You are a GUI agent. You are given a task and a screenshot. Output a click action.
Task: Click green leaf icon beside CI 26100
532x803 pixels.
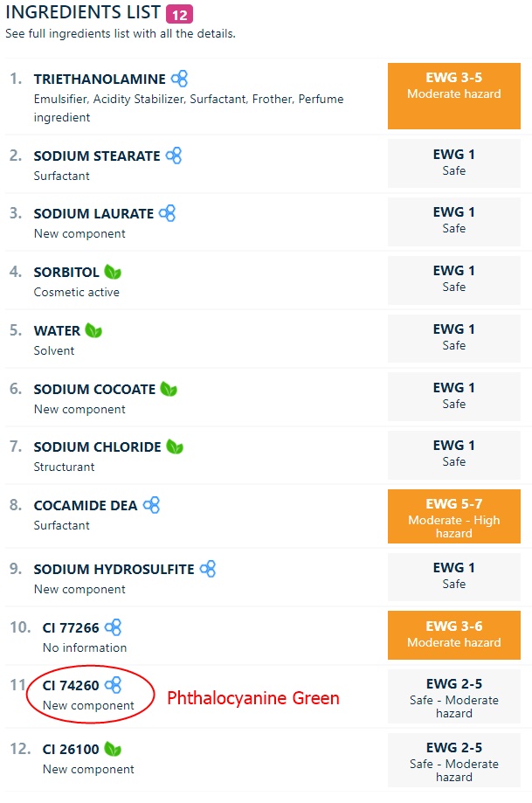tap(113, 749)
